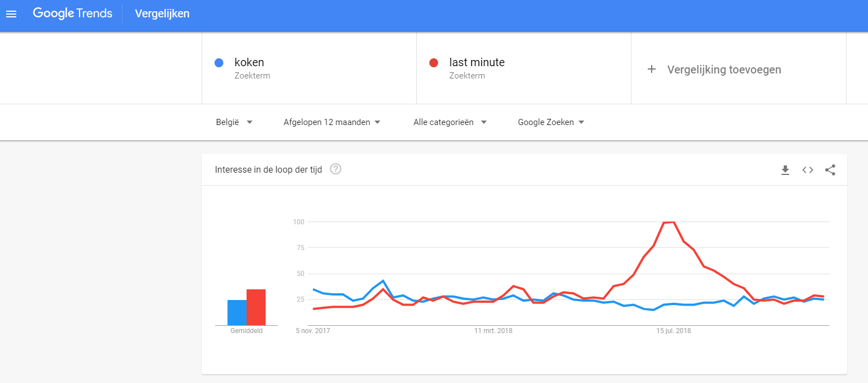
Task: Open the hamburger navigation menu
Action: pos(11,14)
